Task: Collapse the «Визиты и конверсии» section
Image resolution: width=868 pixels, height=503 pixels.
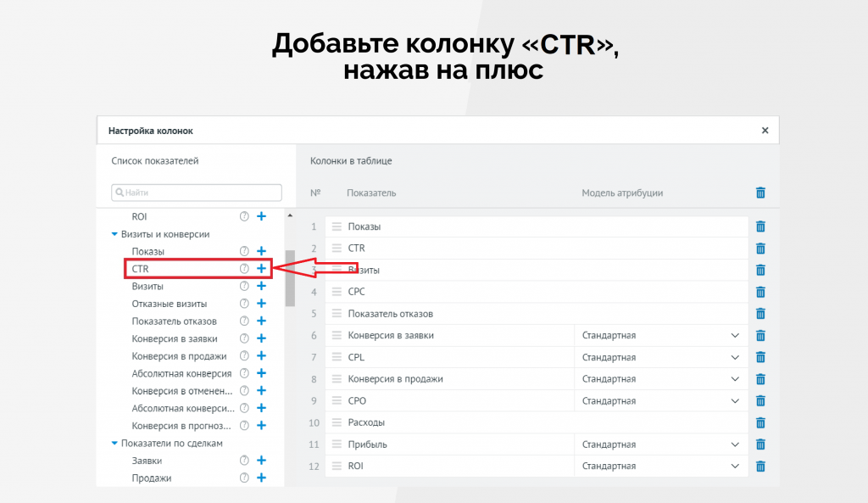Action: point(114,234)
